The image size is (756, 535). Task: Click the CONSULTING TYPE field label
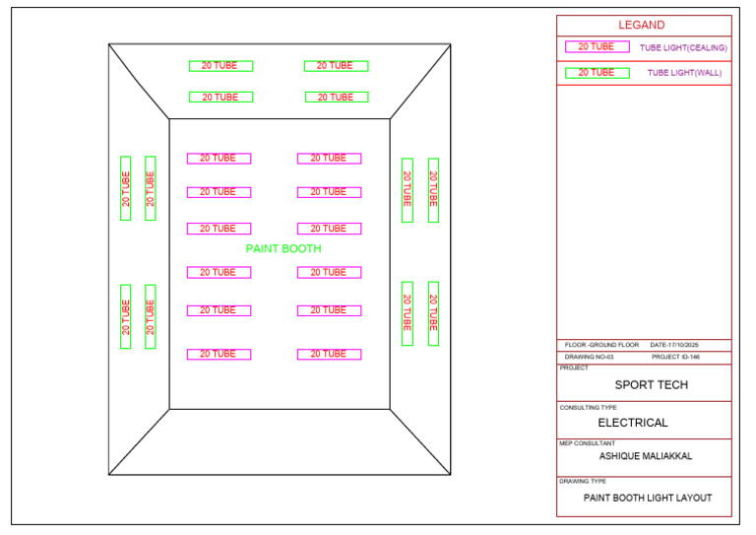point(588,408)
